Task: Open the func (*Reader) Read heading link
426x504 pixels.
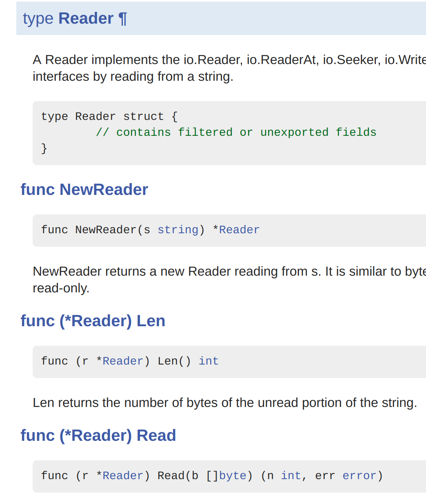Action: pyautogui.click(x=98, y=435)
